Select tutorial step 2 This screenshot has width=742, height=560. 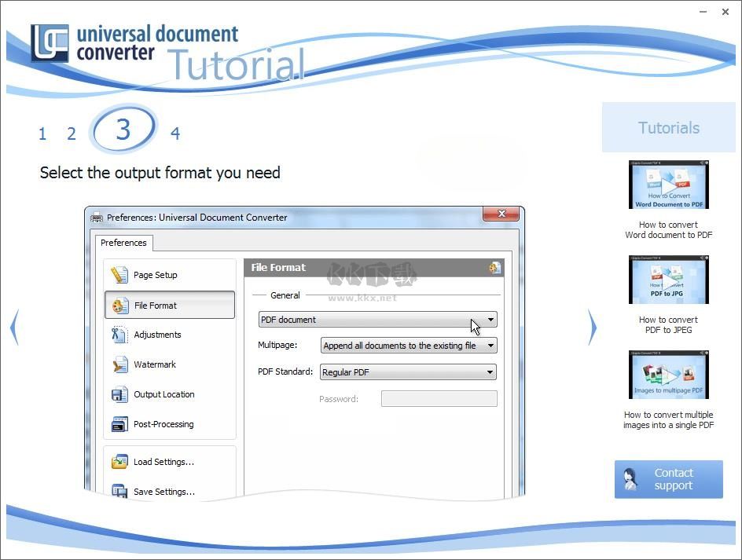(x=71, y=133)
